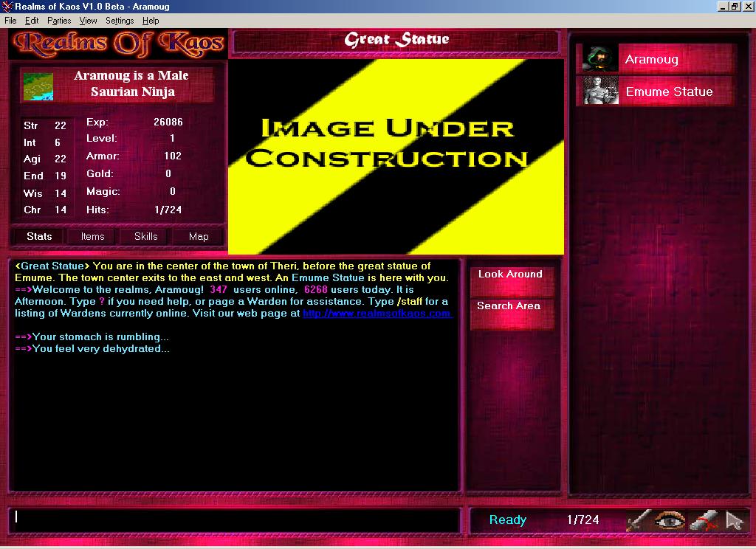Click the Emume Statue portrait icon

pyautogui.click(x=599, y=91)
